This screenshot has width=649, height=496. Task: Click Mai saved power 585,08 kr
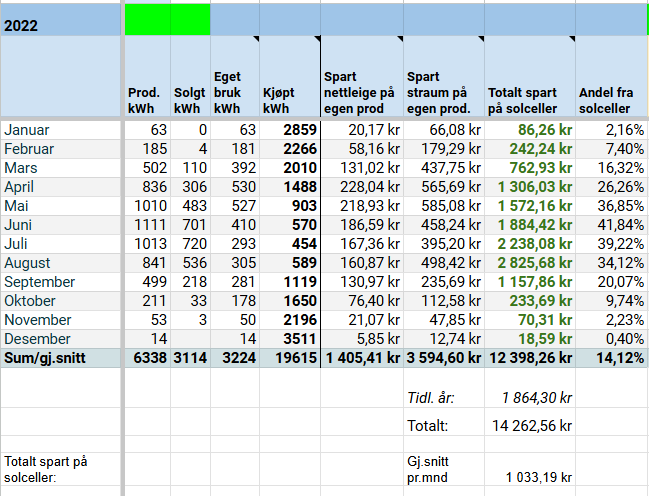coord(451,206)
